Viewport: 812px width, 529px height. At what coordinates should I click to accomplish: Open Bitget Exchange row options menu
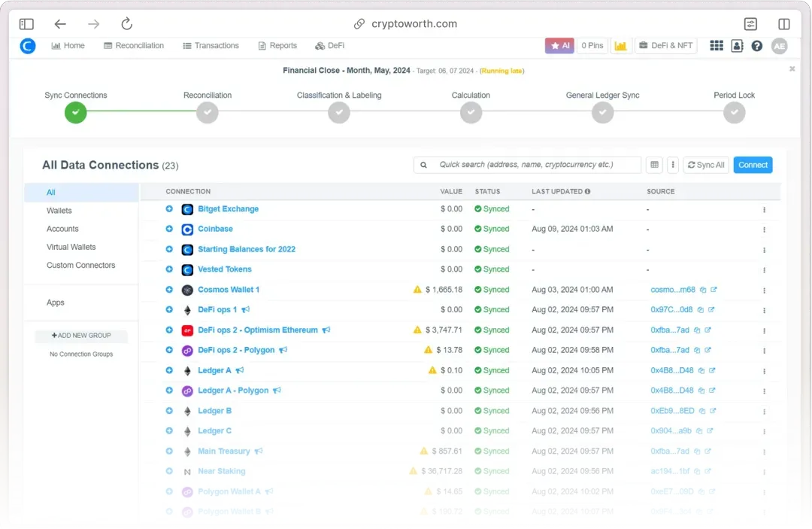[764, 210]
